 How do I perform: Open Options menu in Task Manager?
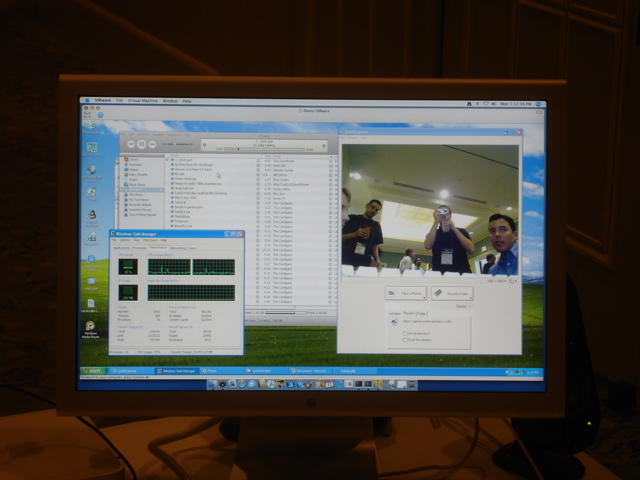point(124,240)
